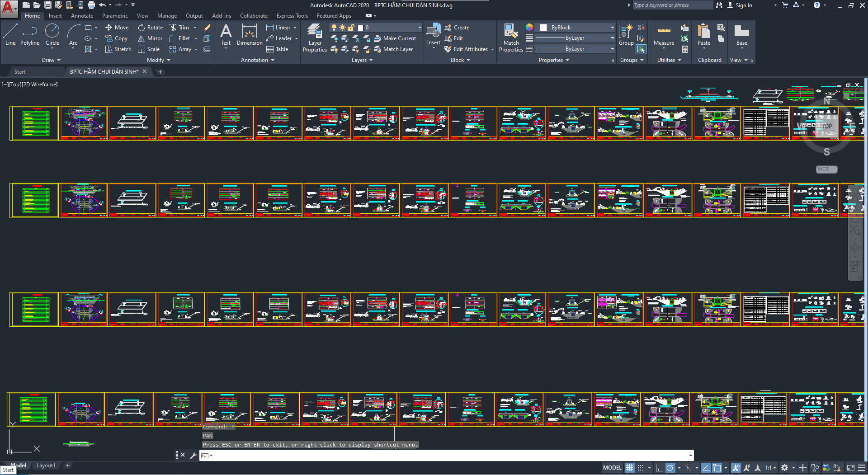Click the Match Properties tool
Screen dimensions: 868x475
[x=511, y=38]
